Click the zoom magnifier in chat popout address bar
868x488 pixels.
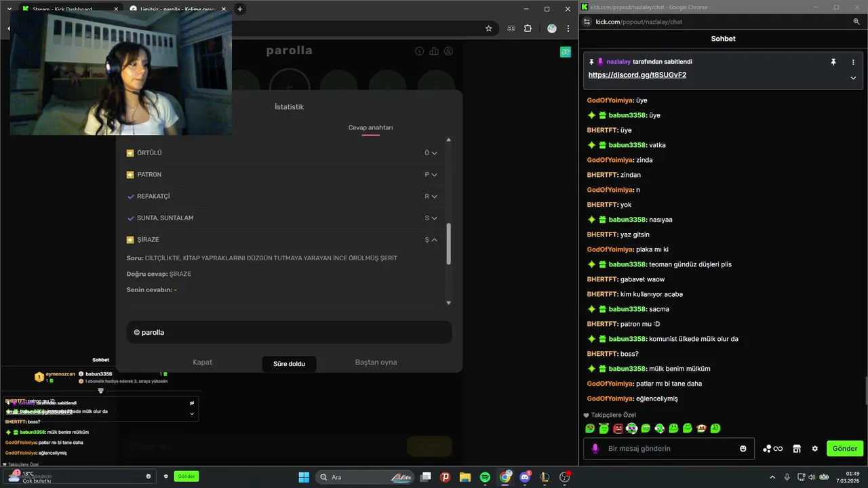856,22
